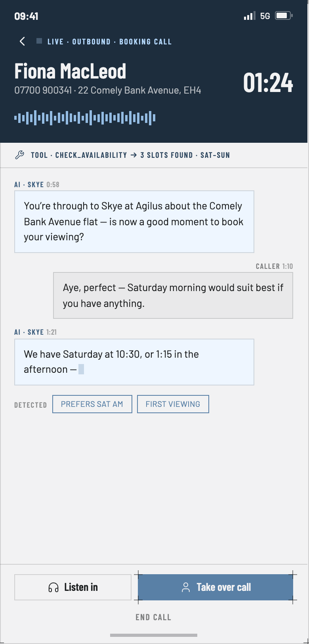This screenshot has height=644, width=309.
Task: Tap Fiona MacLeod's name header
Action: tap(71, 71)
